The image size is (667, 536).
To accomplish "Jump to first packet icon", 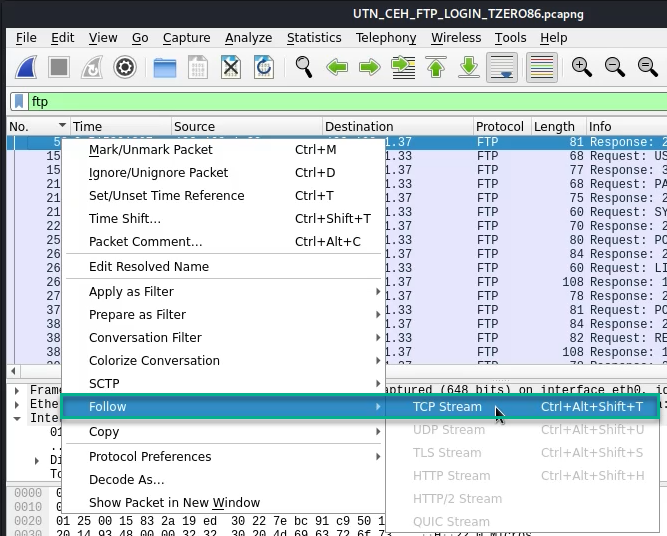I will tap(436, 67).
